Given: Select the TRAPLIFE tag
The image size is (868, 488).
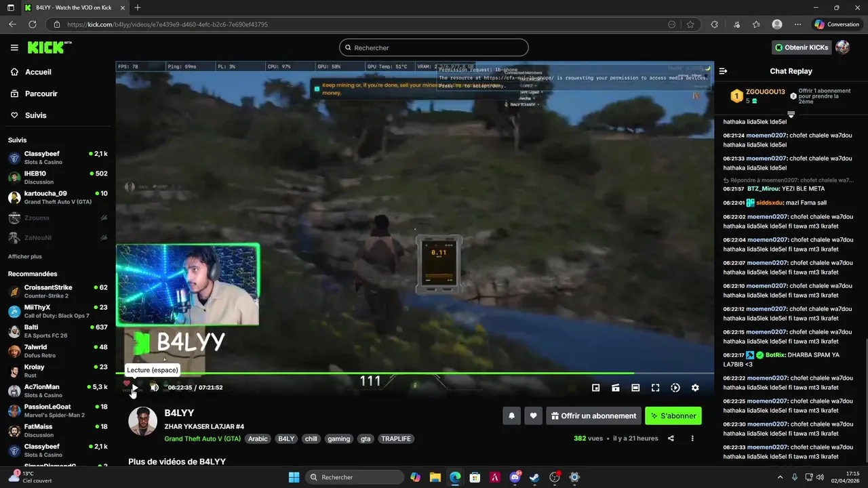Looking at the screenshot, I should [396, 439].
